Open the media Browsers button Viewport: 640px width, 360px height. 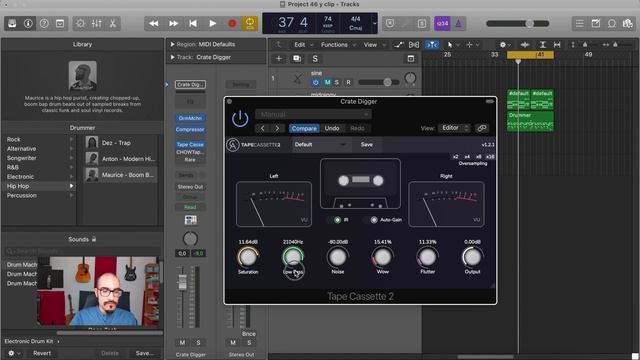coord(628,24)
